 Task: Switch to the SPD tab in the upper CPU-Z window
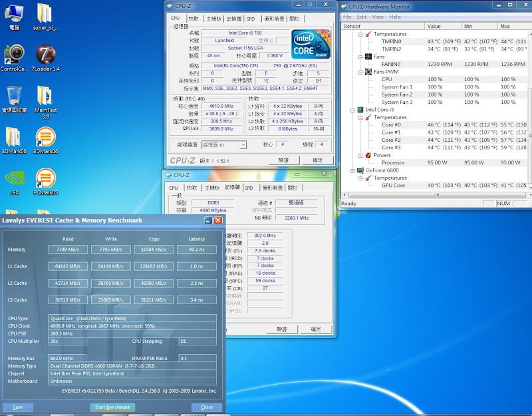tap(251, 19)
